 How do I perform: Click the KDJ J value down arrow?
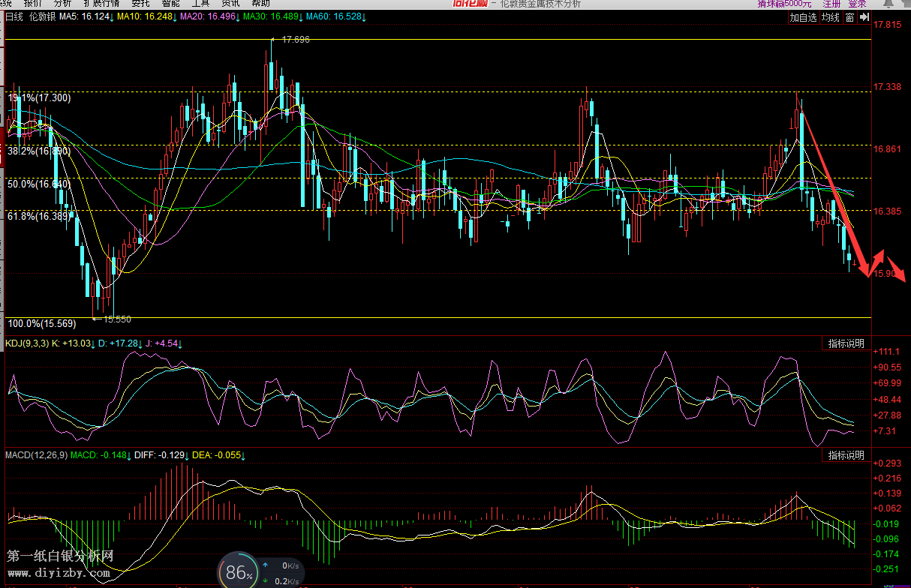pos(180,343)
